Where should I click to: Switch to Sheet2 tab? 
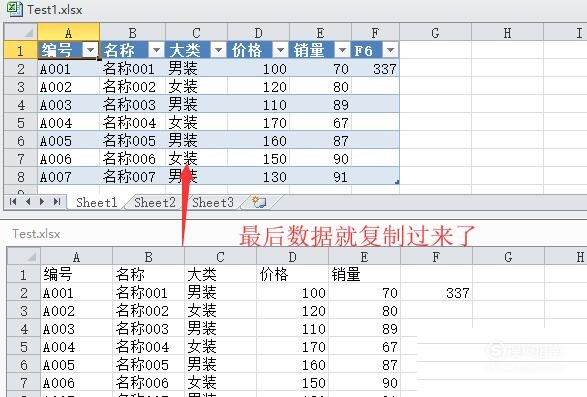point(155,203)
